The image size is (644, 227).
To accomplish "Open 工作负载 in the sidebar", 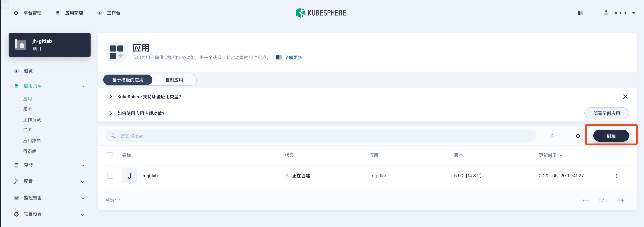I will tap(32, 120).
